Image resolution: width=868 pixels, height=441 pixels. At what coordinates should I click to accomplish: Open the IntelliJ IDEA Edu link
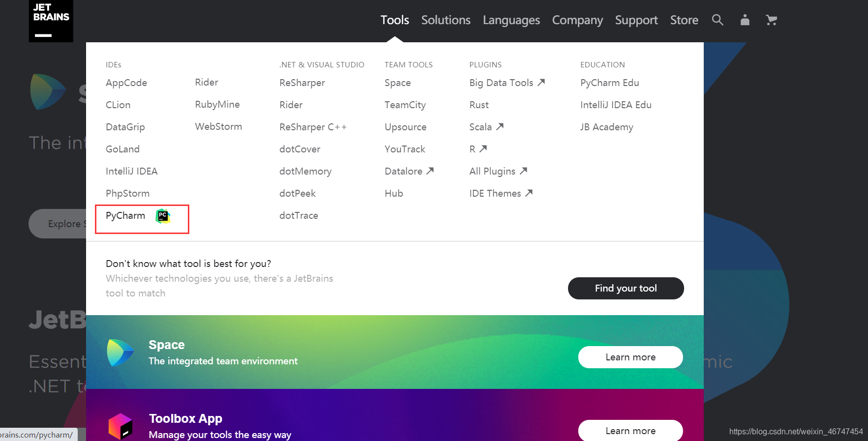pyautogui.click(x=616, y=105)
